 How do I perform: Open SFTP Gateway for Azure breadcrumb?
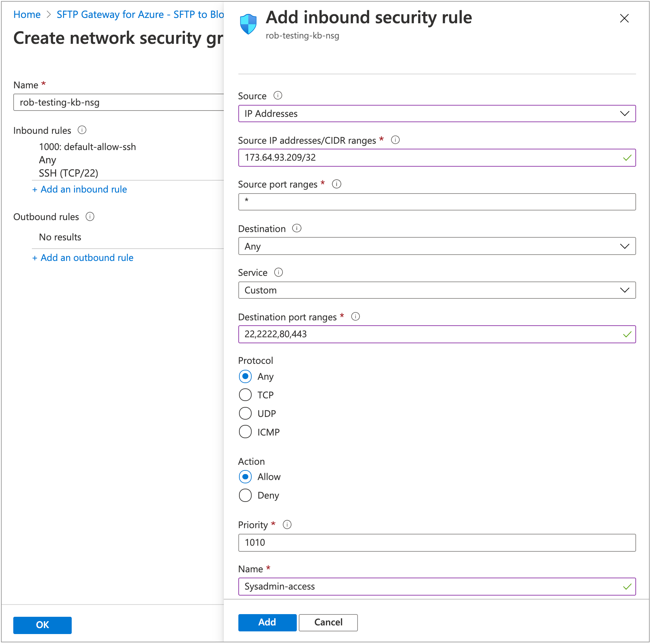140,15
